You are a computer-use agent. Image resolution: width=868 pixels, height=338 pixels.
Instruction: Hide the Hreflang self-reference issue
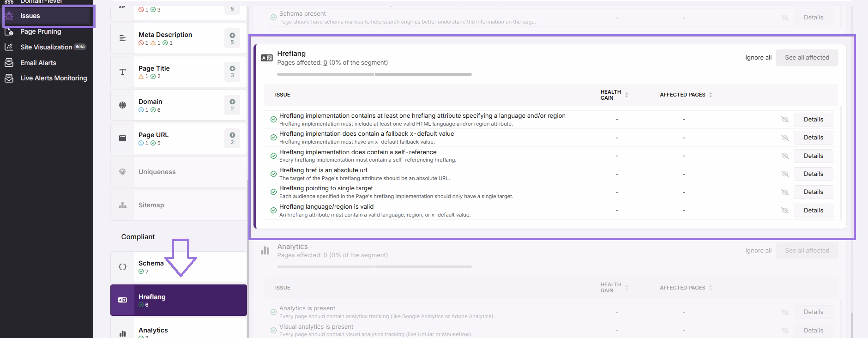(x=784, y=156)
